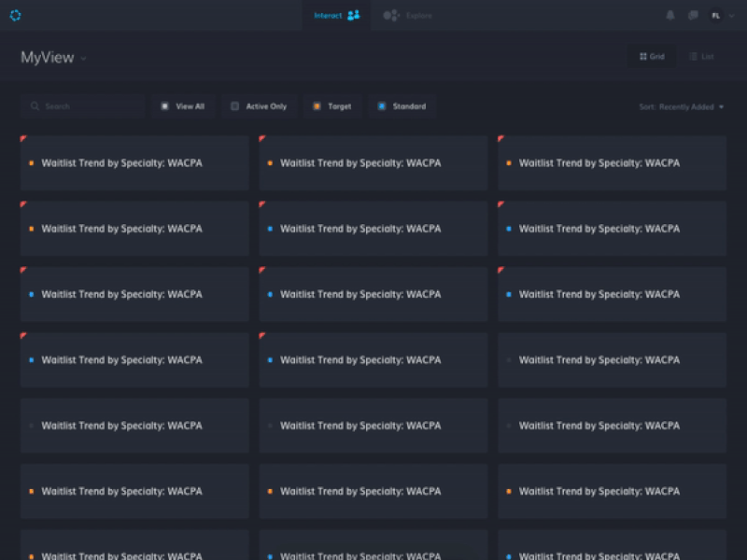Click the magnifier icon in the search box
This screenshot has width=747, height=560.
(35, 106)
